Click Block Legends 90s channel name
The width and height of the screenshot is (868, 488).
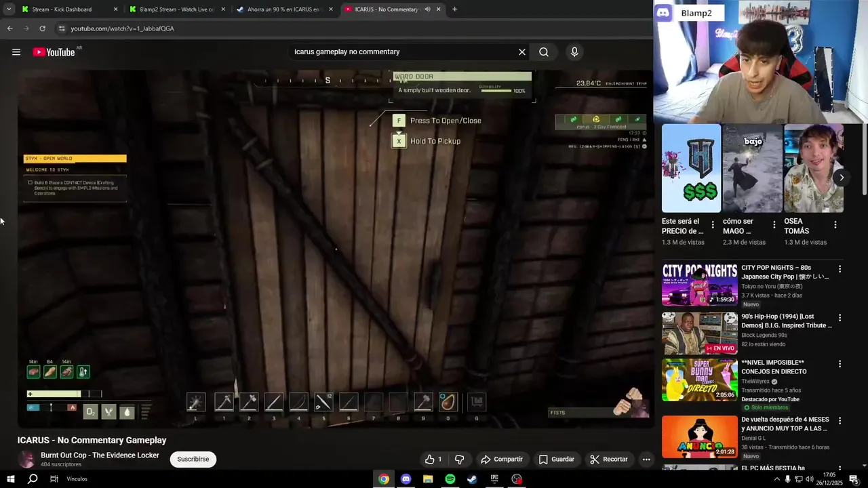[x=764, y=335]
